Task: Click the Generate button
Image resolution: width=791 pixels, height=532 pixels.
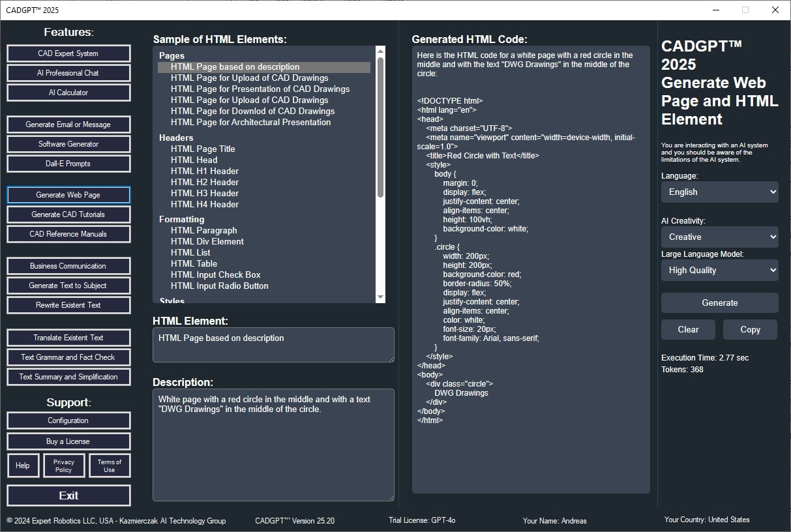Action: point(719,303)
